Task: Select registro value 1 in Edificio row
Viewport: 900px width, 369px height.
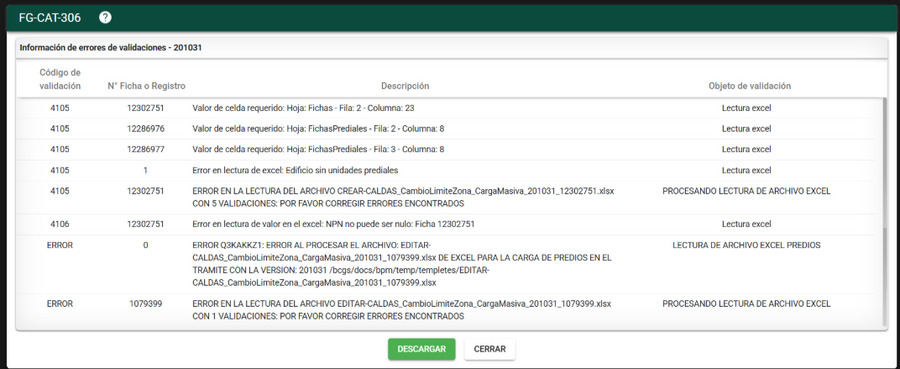Action: pos(146,170)
